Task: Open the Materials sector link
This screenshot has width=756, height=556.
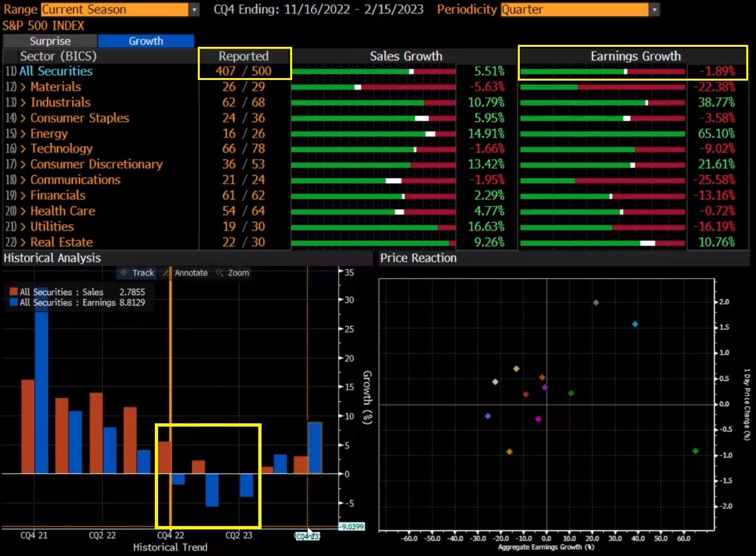Action: [x=55, y=86]
